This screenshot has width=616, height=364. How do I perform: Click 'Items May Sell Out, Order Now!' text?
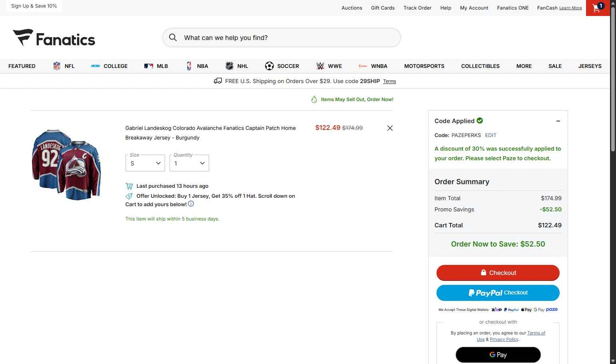tap(357, 99)
